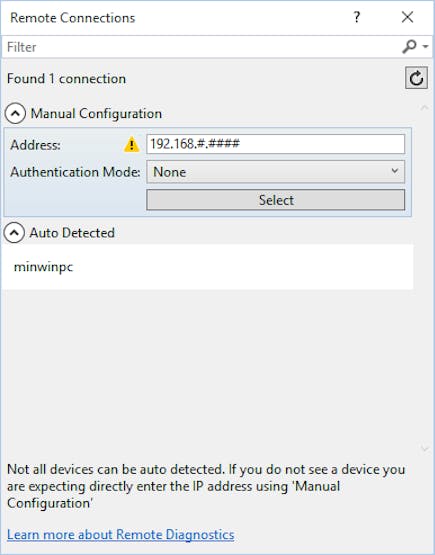Open the Authentication Mode dropdown
435x555 pixels.
pos(275,172)
